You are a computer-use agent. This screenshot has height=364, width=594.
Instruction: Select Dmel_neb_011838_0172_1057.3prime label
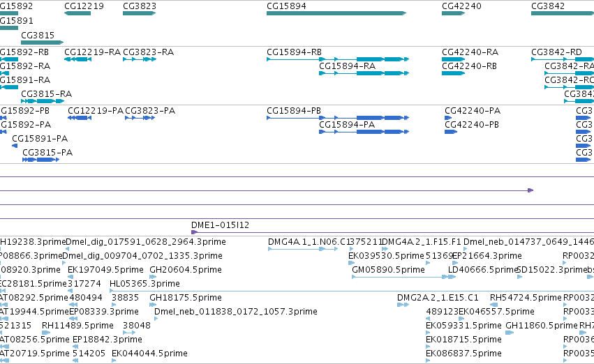pos(236,312)
